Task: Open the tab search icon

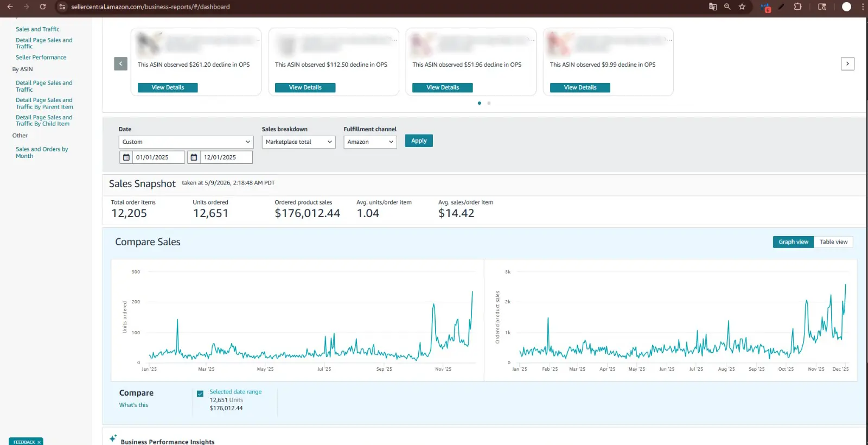Action: click(x=822, y=7)
